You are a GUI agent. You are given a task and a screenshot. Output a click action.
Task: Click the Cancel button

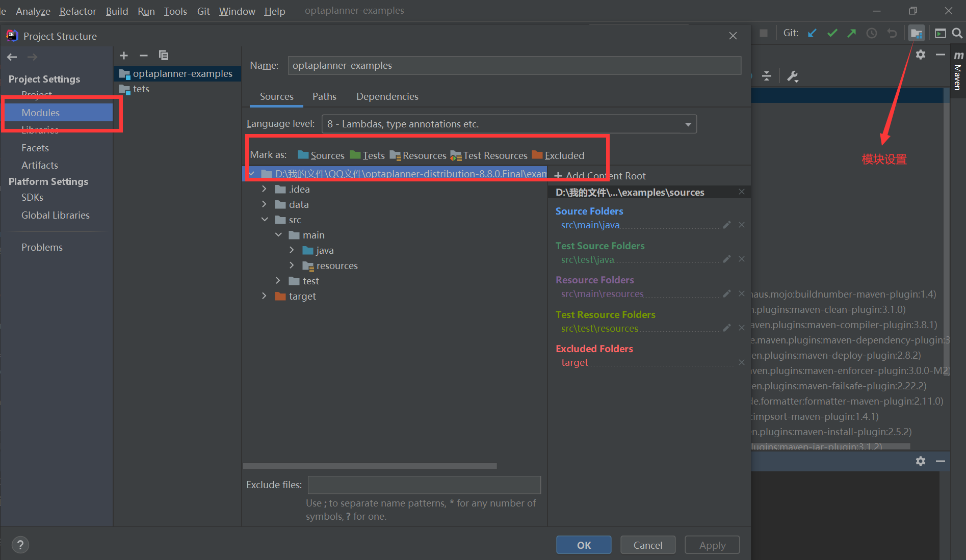648,545
